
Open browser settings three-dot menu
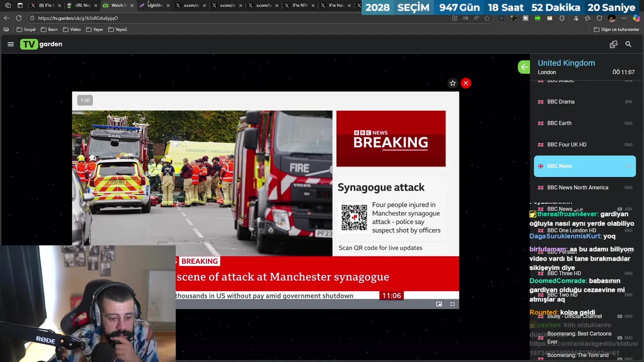pos(624,18)
